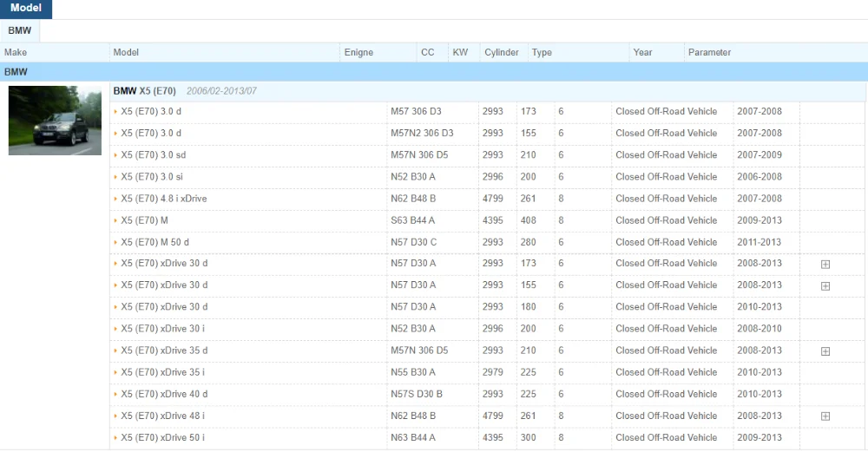Click engine code N57S D30 B
The image size is (868, 452).
click(x=417, y=394)
